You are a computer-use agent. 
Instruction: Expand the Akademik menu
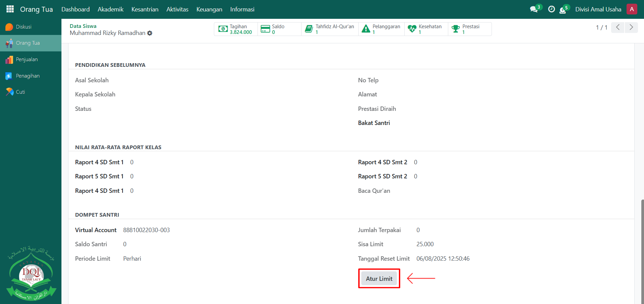pos(110,9)
